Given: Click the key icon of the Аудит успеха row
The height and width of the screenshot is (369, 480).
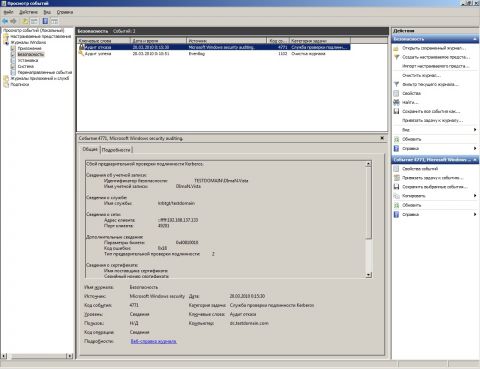Looking at the screenshot, I should 81,53.
